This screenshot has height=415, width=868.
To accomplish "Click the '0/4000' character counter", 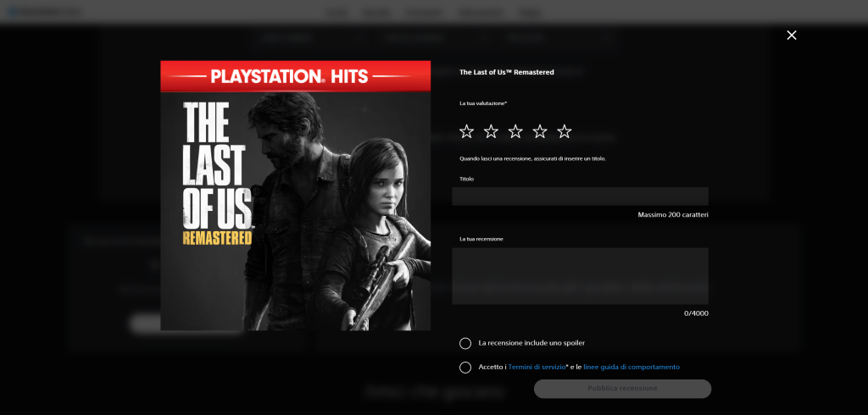I will click(696, 313).
